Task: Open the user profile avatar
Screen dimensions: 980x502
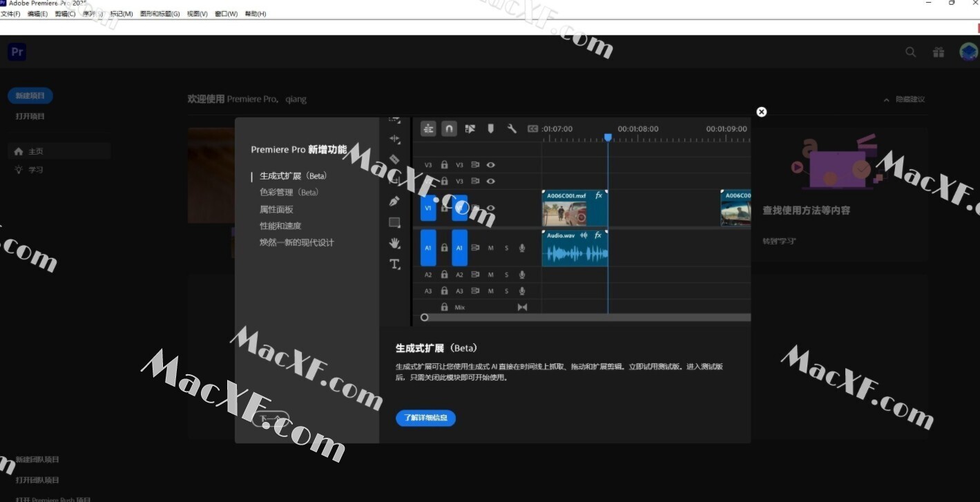Action: [x=969, y=52]
